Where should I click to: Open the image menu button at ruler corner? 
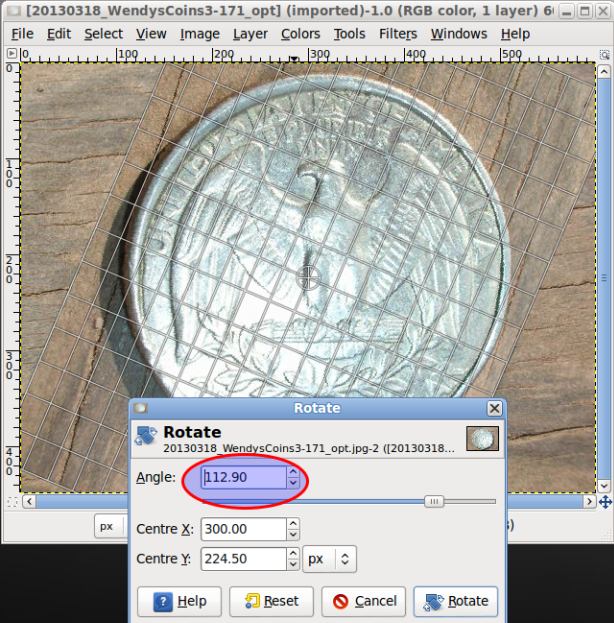pos(12,53)
